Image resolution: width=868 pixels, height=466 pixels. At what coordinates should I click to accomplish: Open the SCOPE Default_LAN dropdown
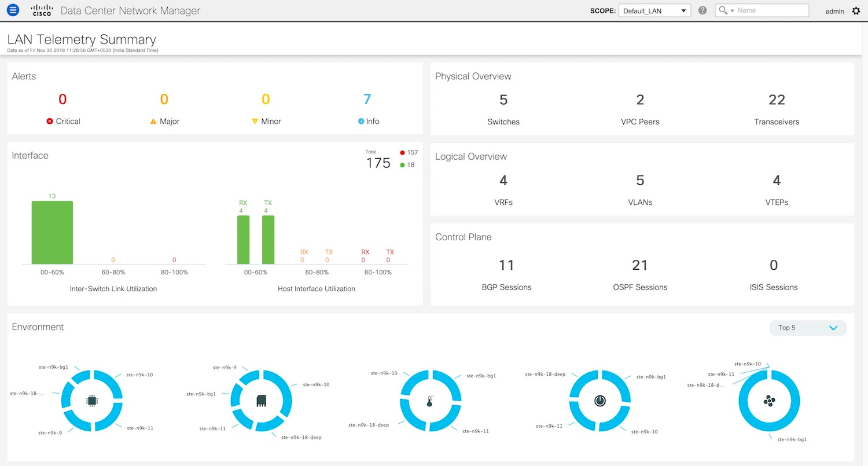coord(654,10)
